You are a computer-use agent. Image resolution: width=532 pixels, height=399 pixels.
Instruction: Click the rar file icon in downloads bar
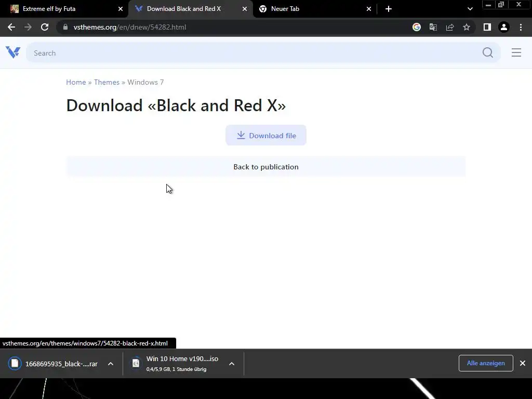click(15, 363)
